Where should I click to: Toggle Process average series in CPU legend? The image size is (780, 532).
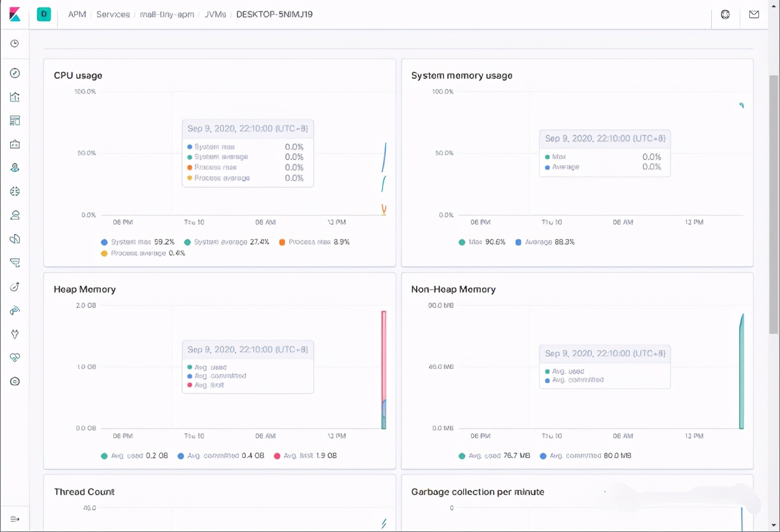click(143, 253)
